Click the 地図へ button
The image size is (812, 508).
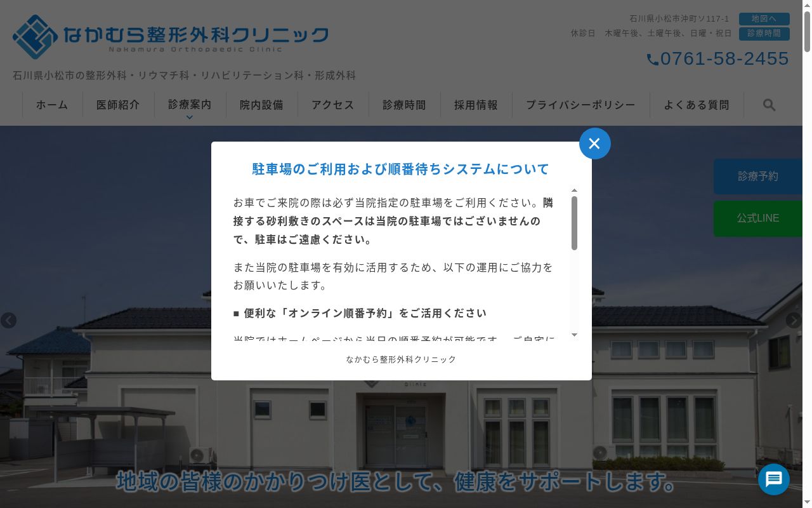click(764, 19)
